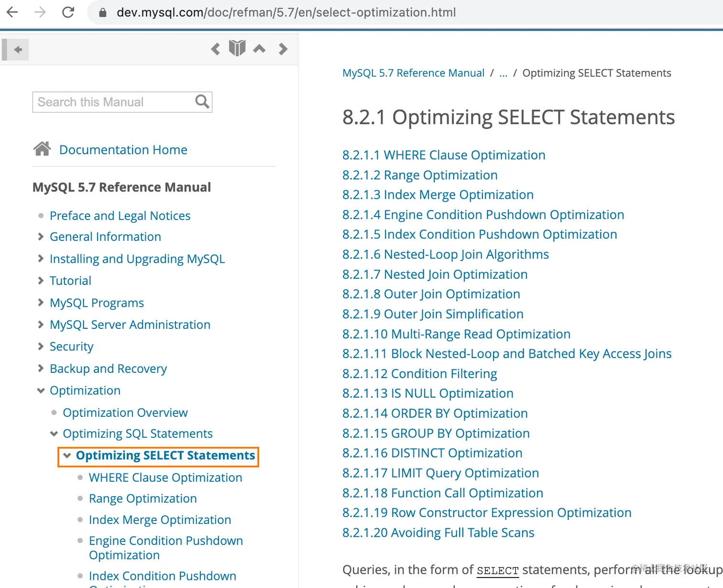Viewport: 723px width, 588px height.
Task: Click the padlock site info icon
Action: pos(102,12)
